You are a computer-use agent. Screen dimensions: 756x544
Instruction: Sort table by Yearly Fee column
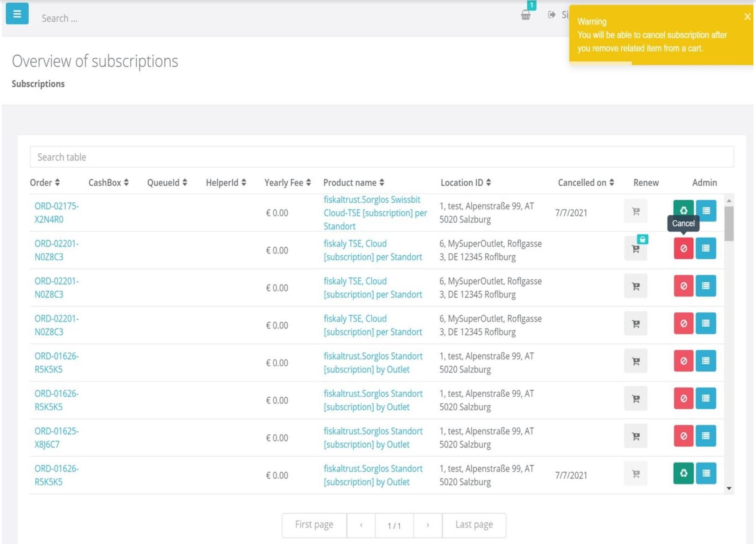(288, 183)
